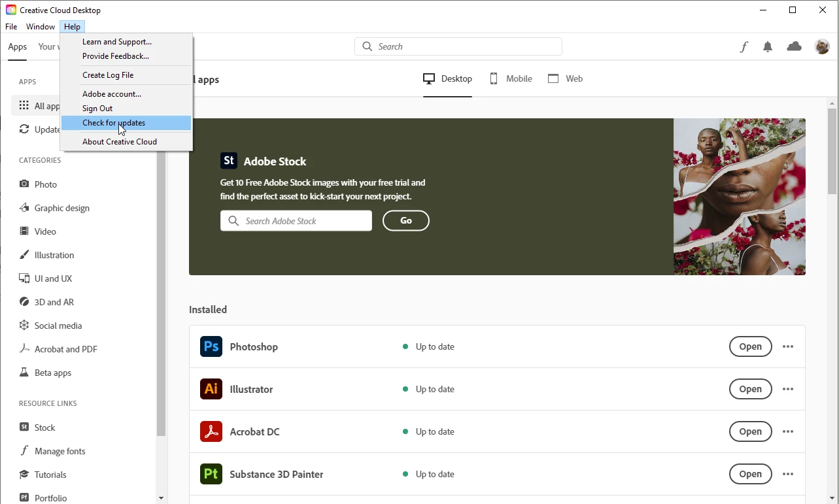Image resolution: width=839 pixels, height=504 pixels.
Task: Switch to the Desktop tab
Action: [447, 78]
